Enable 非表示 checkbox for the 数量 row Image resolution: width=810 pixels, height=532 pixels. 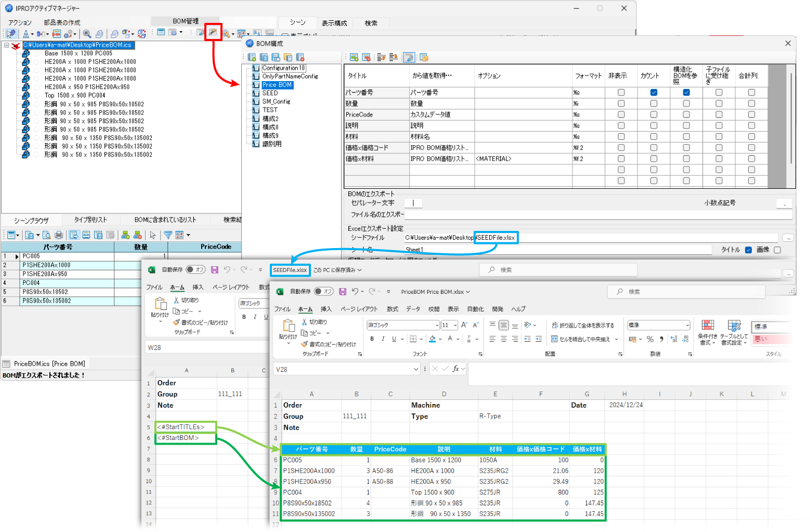[x=621, y=103]
